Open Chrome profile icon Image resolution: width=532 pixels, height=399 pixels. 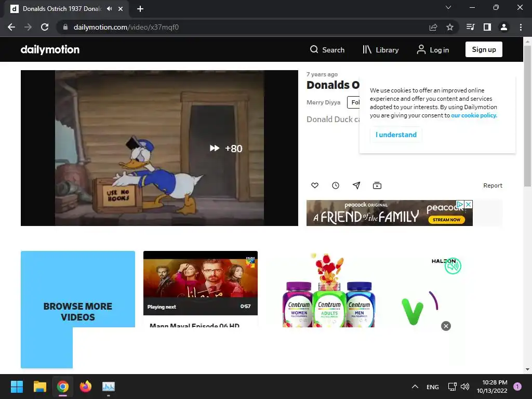coord(504,27)
